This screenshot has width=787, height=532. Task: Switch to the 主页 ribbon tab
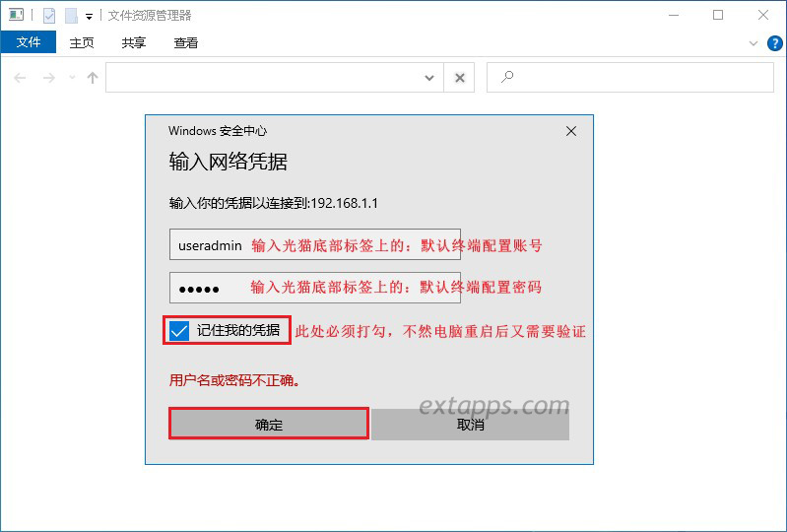click(82, 42)
